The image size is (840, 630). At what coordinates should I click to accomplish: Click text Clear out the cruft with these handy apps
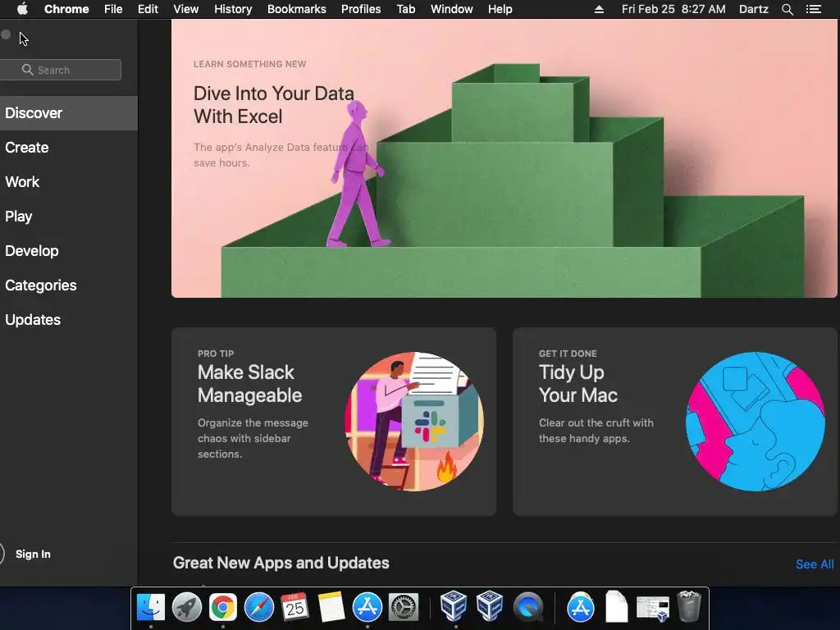pos(596,431)
